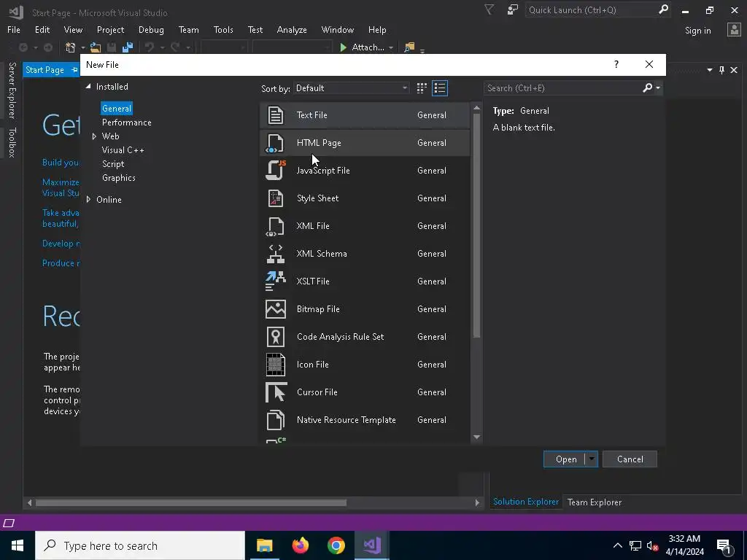The image size is (747, 560).
Task: Switch templates to small icons view
Action: coord(422,88)
